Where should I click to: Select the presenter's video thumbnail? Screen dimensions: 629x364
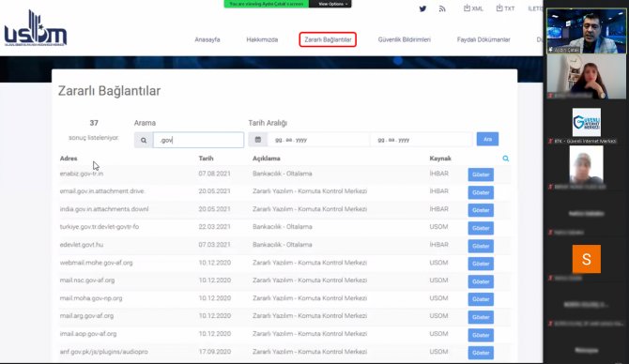click(x=586, y=31)
